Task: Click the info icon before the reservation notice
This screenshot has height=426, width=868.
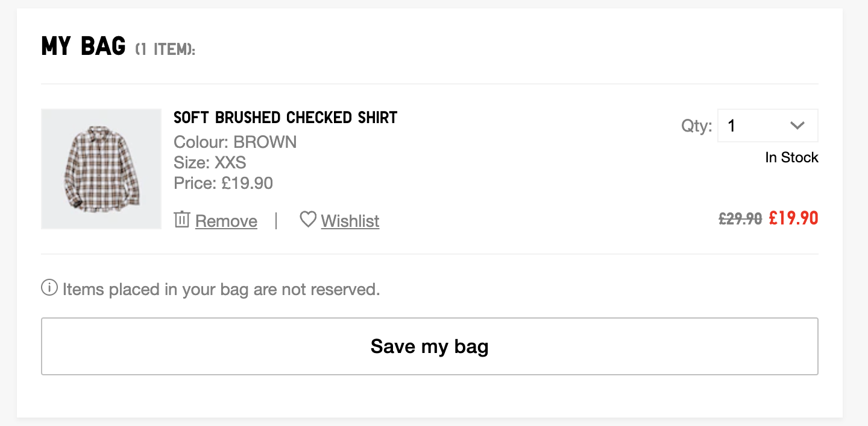Action: (x=49, y=288)
